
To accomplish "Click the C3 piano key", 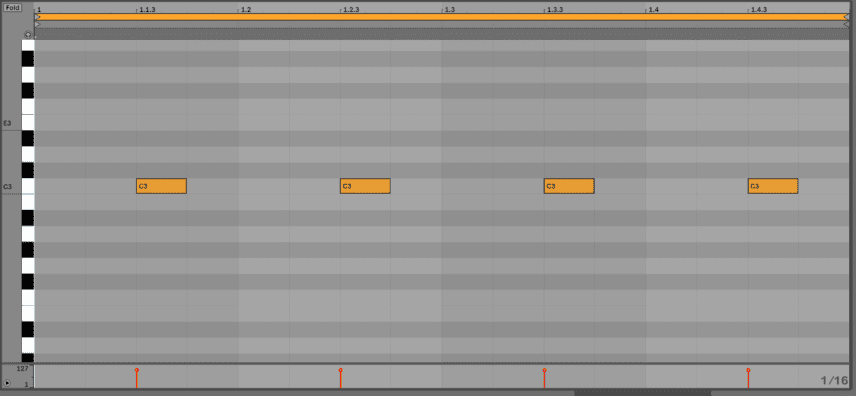I will click(x=28, y=186).
